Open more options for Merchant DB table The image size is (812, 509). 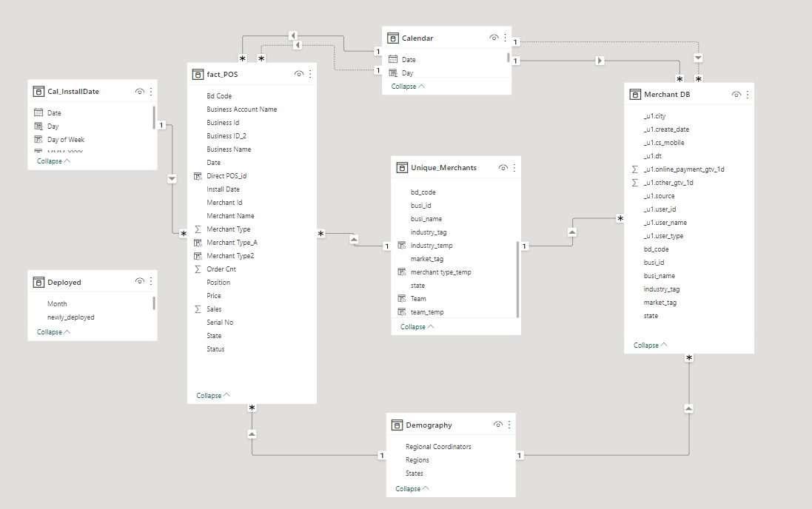tap(748, 94)
